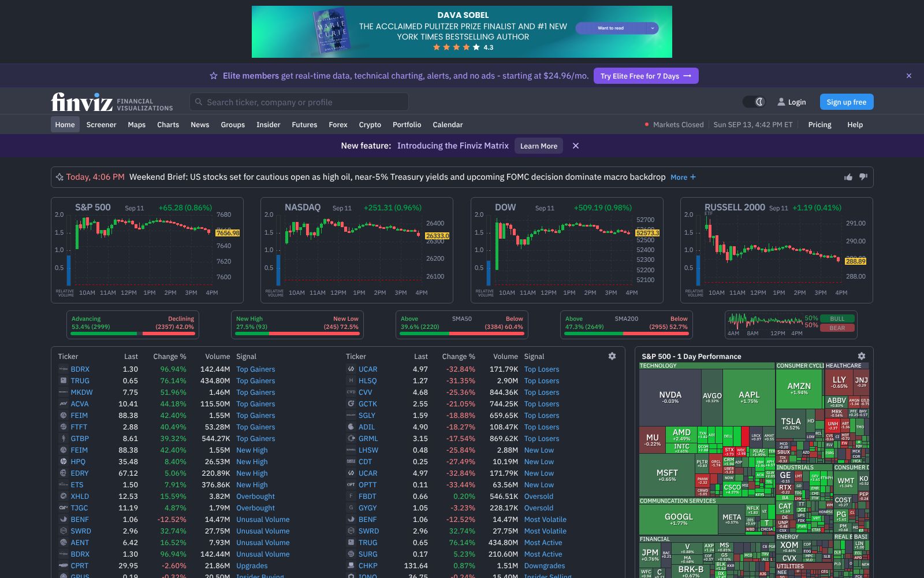This screenshot has height=578, width=924.
Task: Open the Home tab
Action: click(x=65, y=124)
